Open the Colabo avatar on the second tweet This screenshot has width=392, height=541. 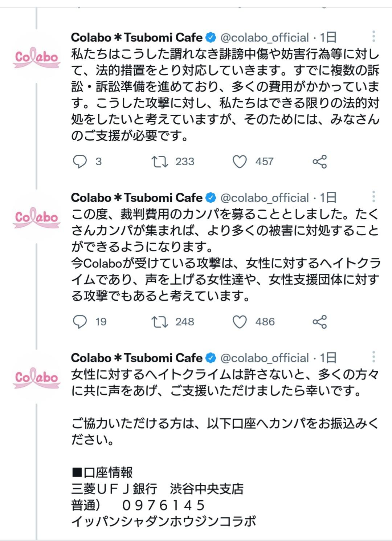tap(36, 218)
